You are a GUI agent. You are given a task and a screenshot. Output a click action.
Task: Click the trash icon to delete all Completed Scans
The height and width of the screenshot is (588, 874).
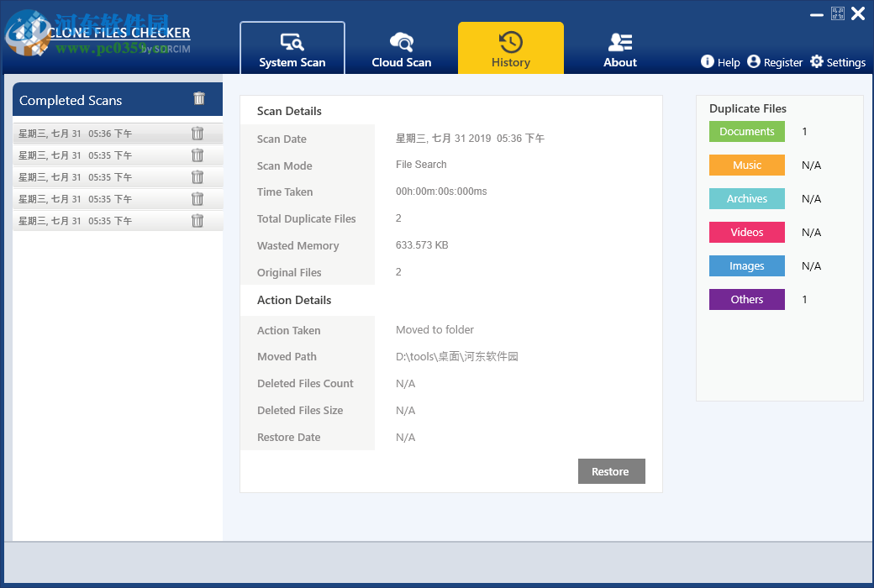point(198,98)
